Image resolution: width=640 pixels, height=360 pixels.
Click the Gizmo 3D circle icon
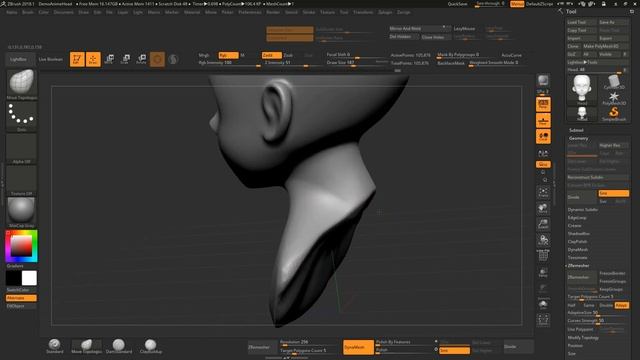[x=157, y=60]
